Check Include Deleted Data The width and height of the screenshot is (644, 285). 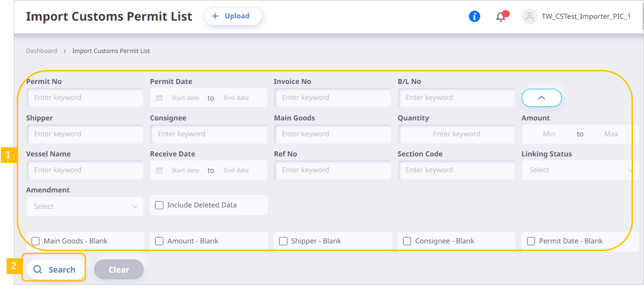[159, 205]
